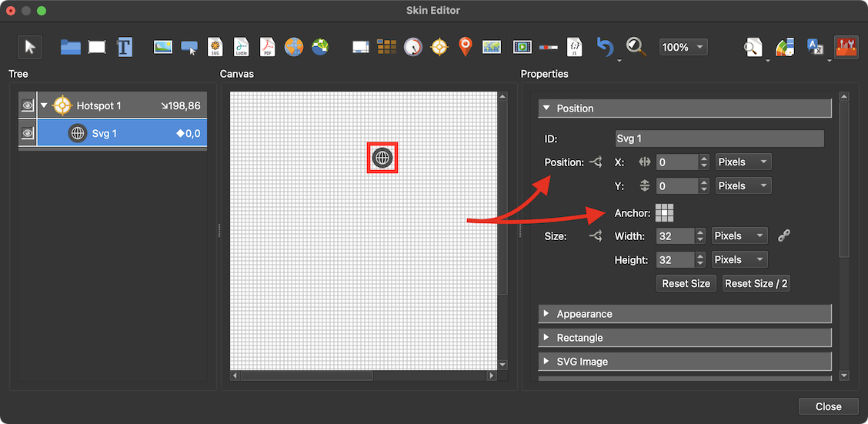Add a map pin element
Image resolution: width=868 pixels, height=424 pixels.
coord(465,47)
